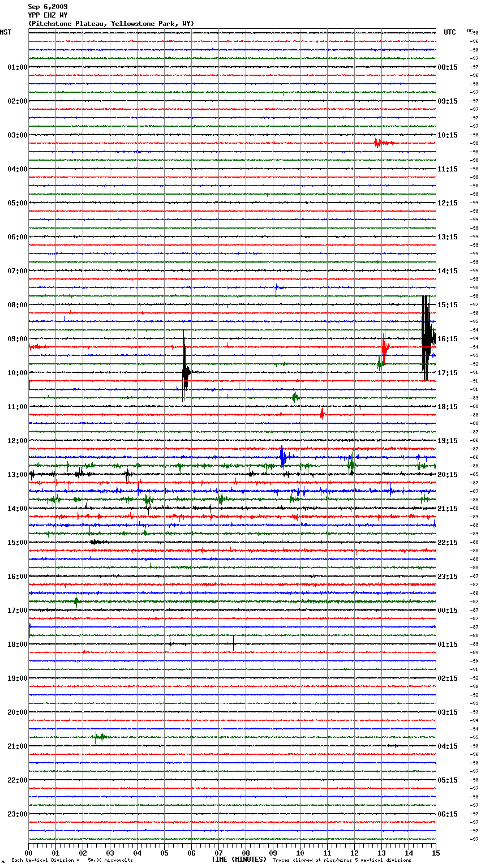This screenshot has width=481, height=868.
Task: Click minute tick label 09 on x-axis
Action: click(x=273, y=853)
